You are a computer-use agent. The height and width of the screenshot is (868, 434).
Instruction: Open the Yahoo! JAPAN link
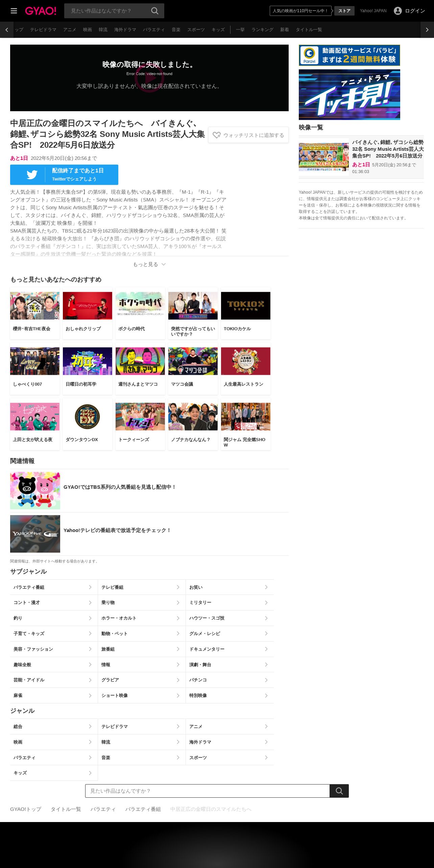(373, 11)
